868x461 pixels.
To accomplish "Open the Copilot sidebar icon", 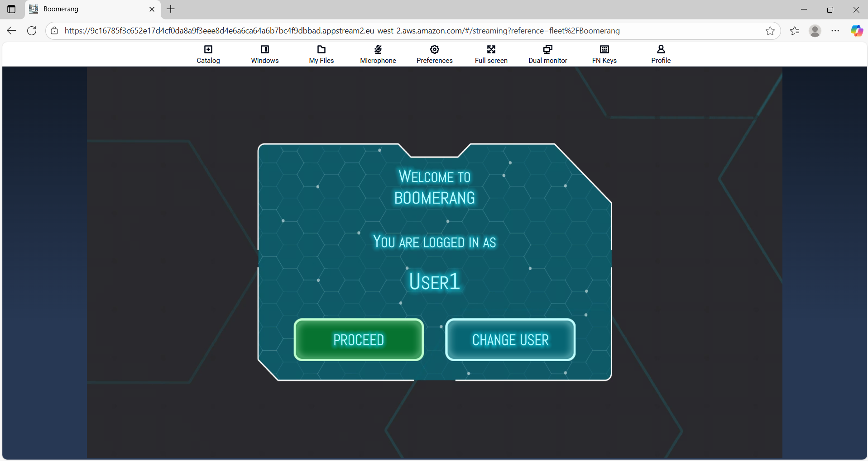I will 857,31.
